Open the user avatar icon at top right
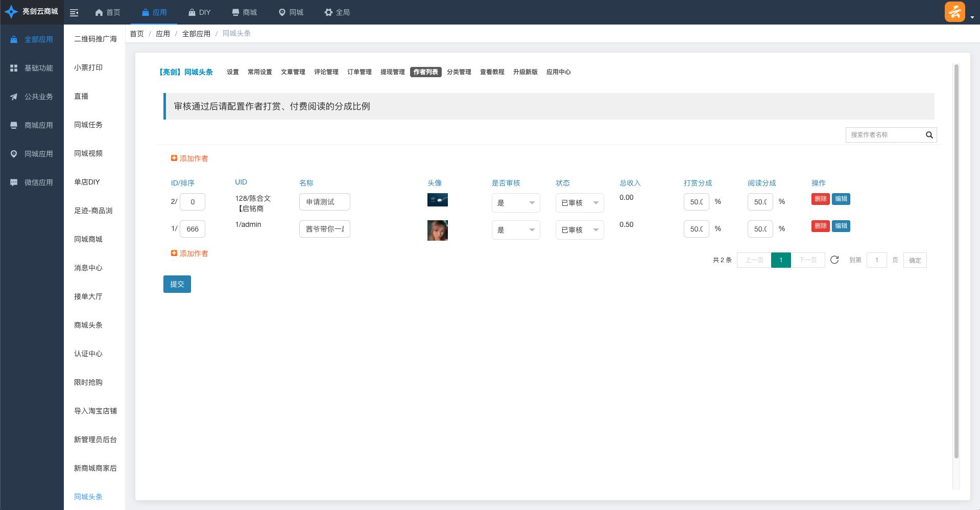Screen dimensions: 980x510 click(x=954, y=12)
